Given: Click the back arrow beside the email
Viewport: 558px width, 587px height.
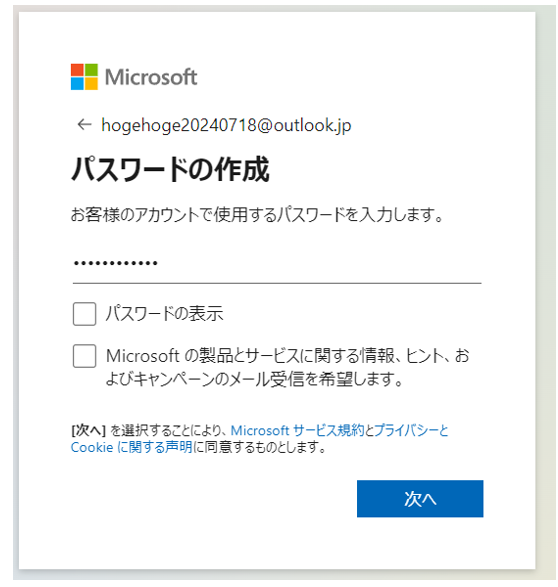Looking at the screenshot, I should (84, 124).
